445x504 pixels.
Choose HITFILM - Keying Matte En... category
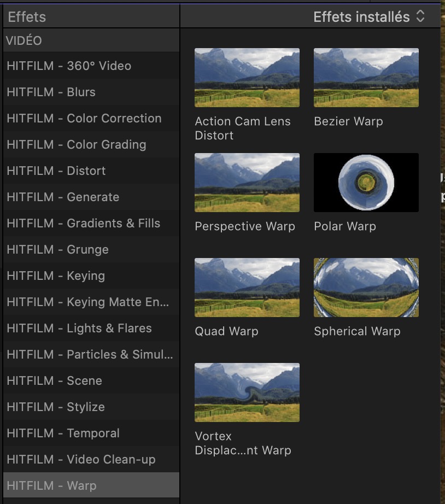tap(91, 302)
